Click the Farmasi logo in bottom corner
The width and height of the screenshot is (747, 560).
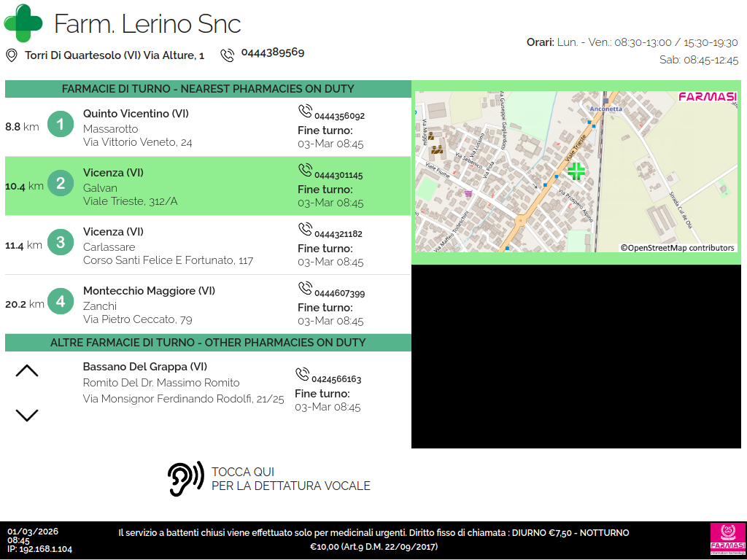click(x=727, y=540)
